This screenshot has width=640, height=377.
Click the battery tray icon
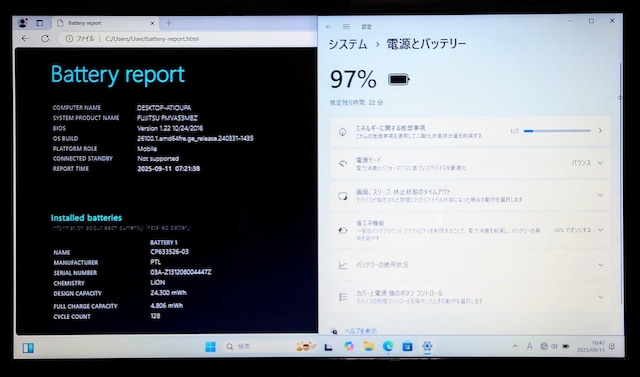566,346
